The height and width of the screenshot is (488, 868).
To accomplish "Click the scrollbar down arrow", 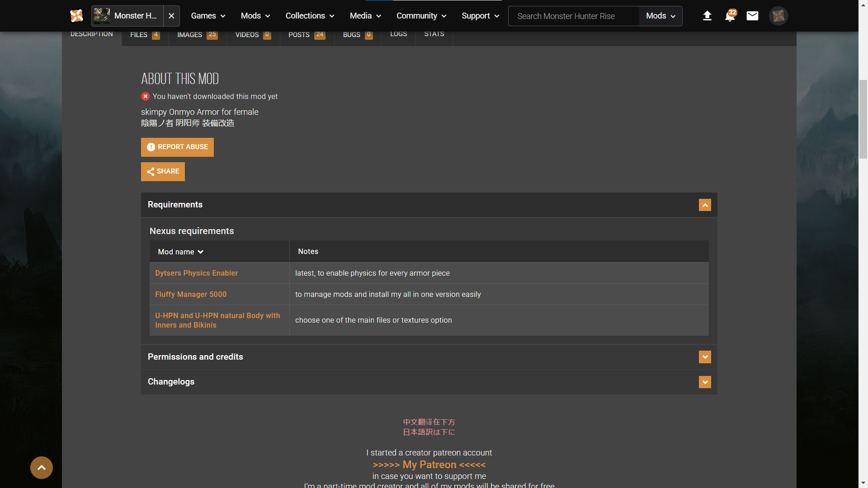I will (x=863, y=483).
